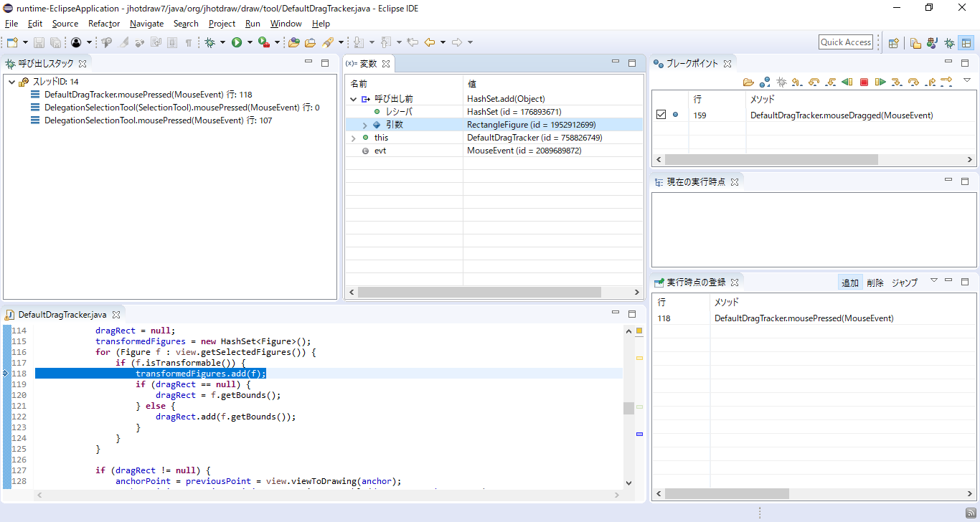Click the Search flashlight toolbar icon
Viewport: 980px width, 522px height.
point(328,42)
